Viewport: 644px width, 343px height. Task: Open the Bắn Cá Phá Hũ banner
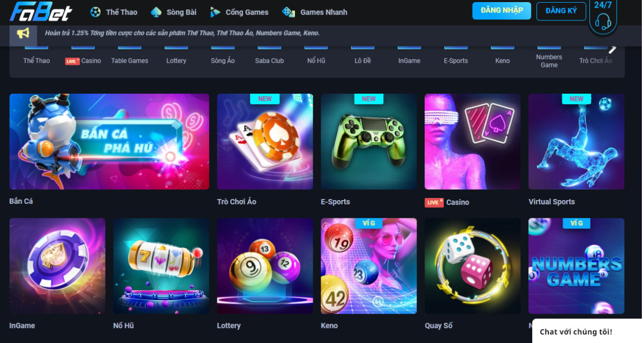(x=109, y=142)
